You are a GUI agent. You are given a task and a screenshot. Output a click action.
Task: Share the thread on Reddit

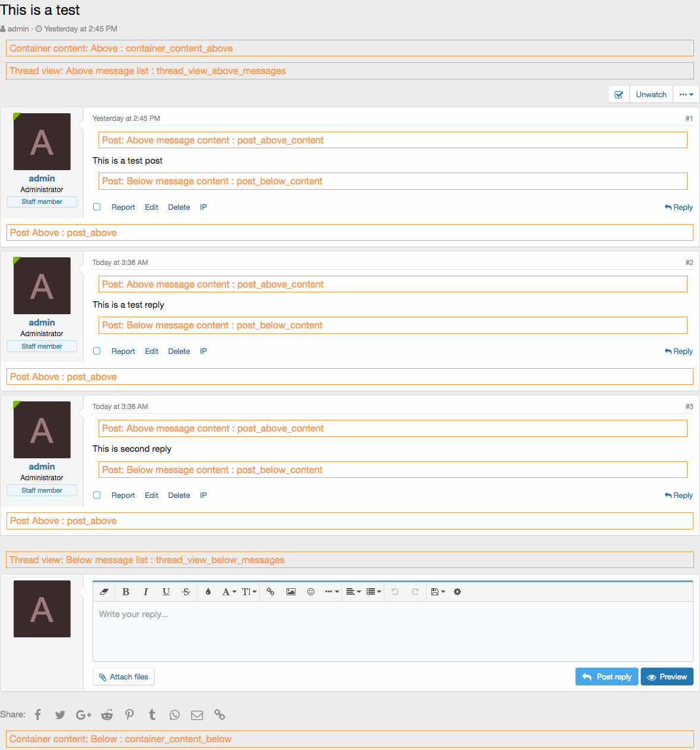click(107, 715)
